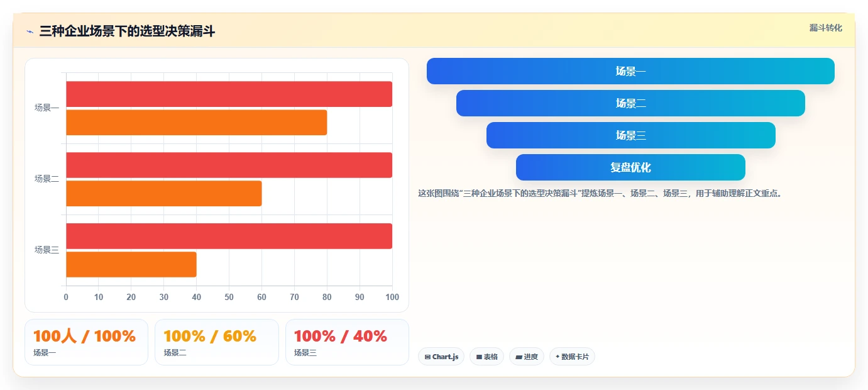868x390 pixels.
Task: Open the 100% / 60% stat card
Action: (217, 342)
